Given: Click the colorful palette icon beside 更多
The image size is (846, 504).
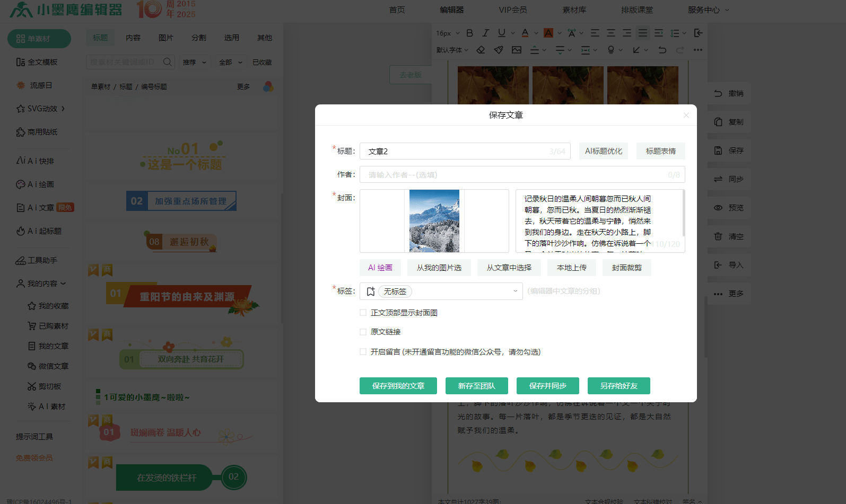Looking at the screenshot, I should (268, 86).
